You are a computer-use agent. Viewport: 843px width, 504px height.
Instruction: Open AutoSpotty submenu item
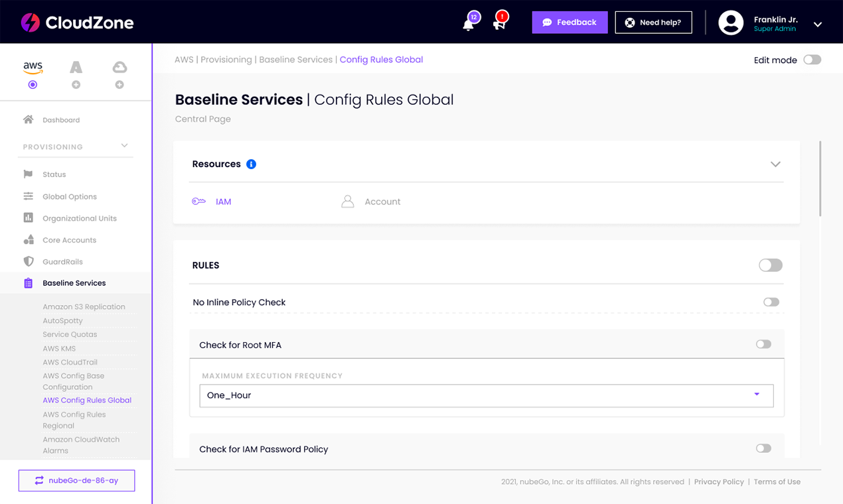click(x=62, y=320)
